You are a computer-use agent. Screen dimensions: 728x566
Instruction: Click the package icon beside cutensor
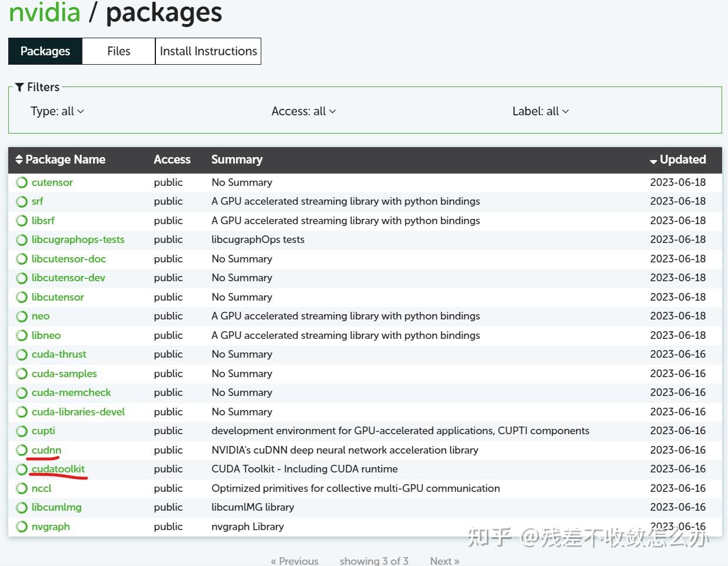click(22, 182)
